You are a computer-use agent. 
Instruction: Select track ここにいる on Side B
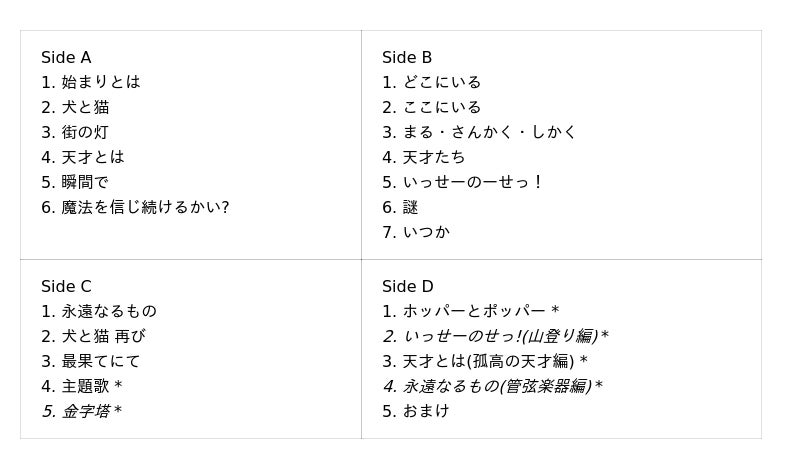pos(441,108)
